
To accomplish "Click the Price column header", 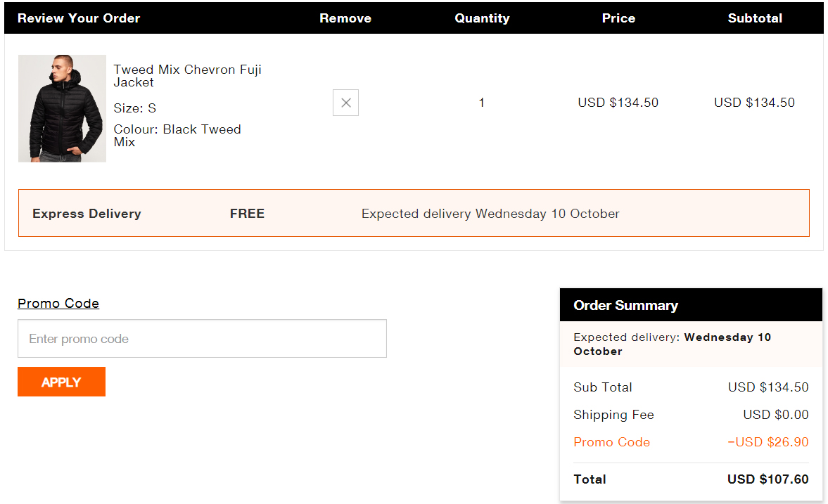I will point(618,18).
